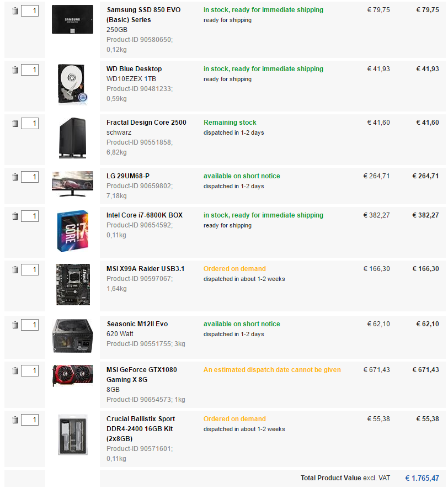Delete Intel Core i7-6800K BOX from cart
Screen dimensions: 448x488
click(15, 216)
